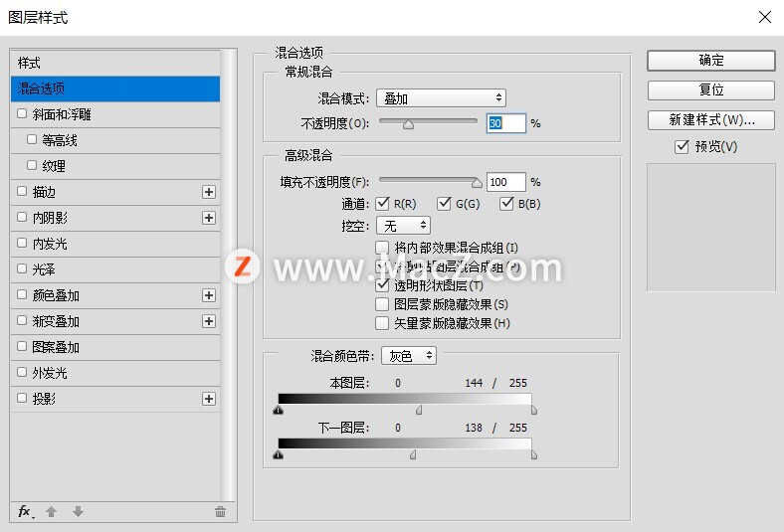Click the 确定 button
Viewport: 784px width, 532px height.
pos(711,61)
